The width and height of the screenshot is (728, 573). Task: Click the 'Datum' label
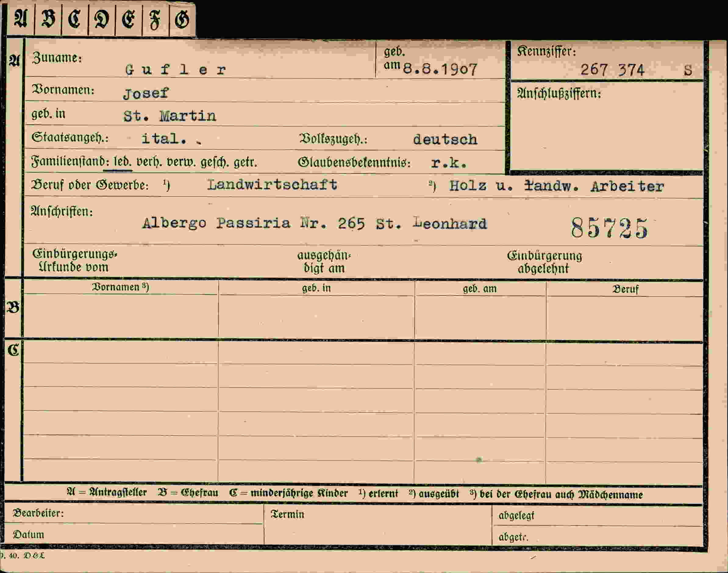pos(28,535)
